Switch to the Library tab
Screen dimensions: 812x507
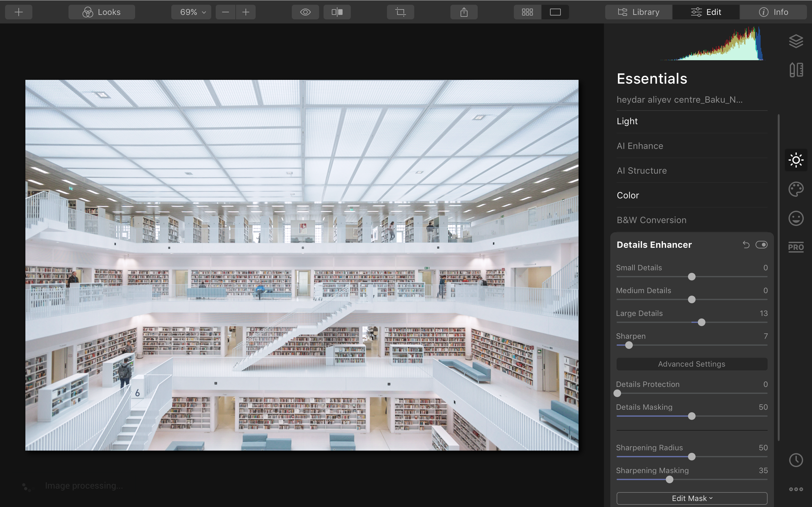click(x=638, y=12)
